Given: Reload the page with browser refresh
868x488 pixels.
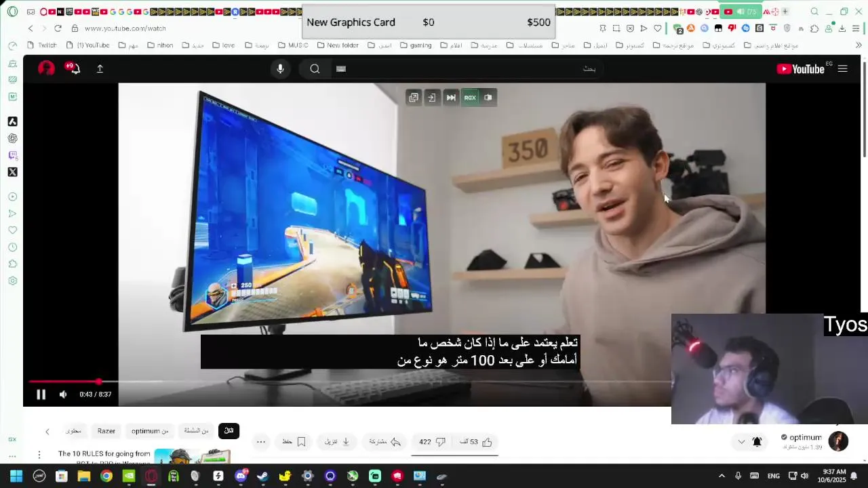Looking at the screenshot, I should point(58,28).
